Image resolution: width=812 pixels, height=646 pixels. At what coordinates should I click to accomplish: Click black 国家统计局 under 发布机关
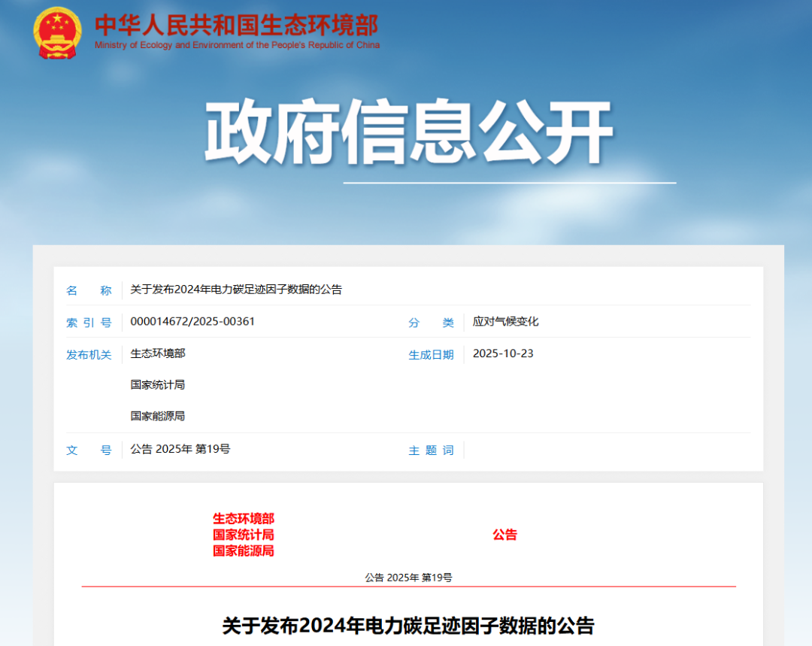[157, 384]
